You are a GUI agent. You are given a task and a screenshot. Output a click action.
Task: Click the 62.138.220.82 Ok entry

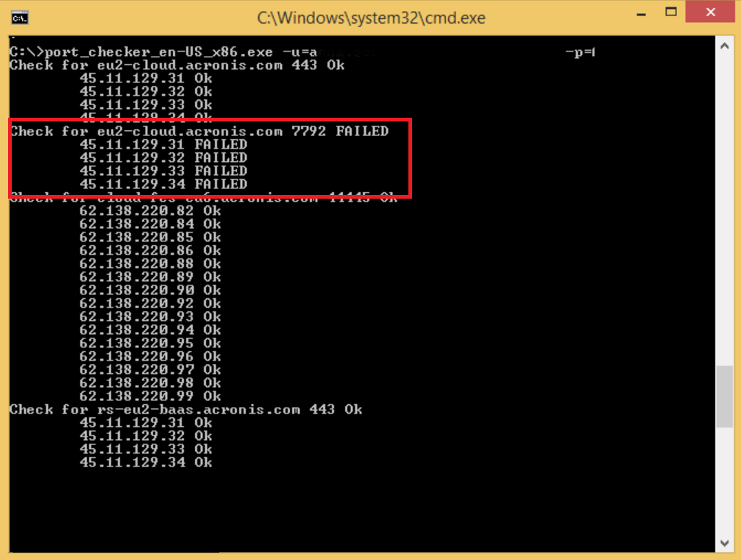coord(150,211)
